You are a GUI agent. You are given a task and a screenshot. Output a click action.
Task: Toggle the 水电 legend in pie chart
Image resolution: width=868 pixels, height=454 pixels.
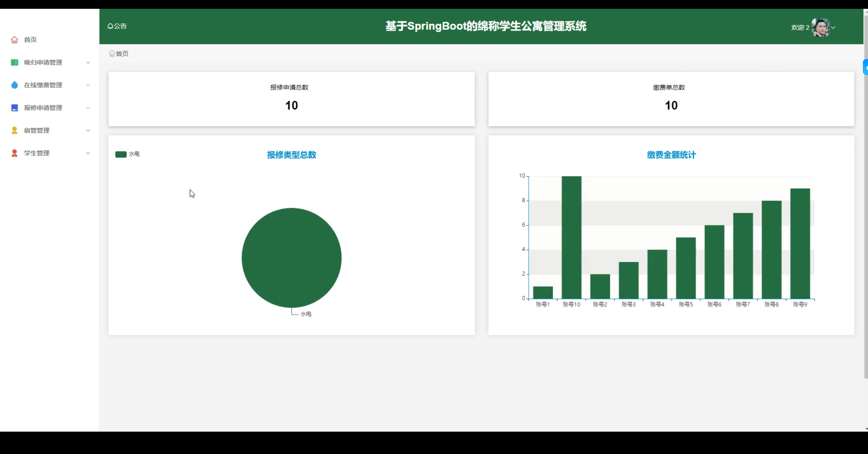click(121, 154)
